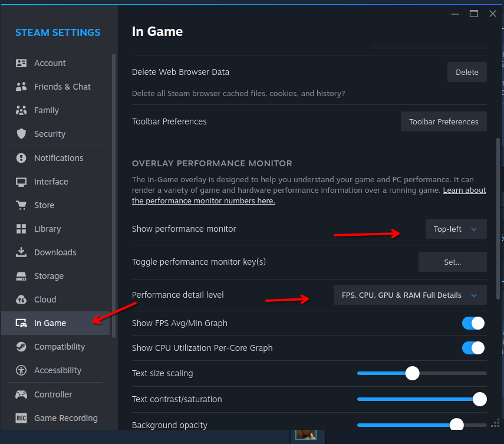Click the In Game overlay icon
This screenshot has width=504, height=444.
pyautogui.click(x=21, y=323)
